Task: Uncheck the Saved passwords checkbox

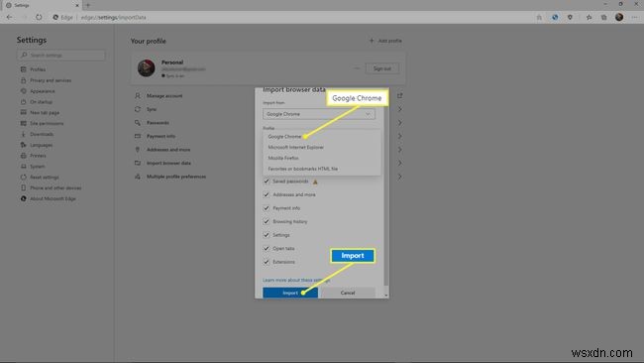Action: (x=267, y=181)
